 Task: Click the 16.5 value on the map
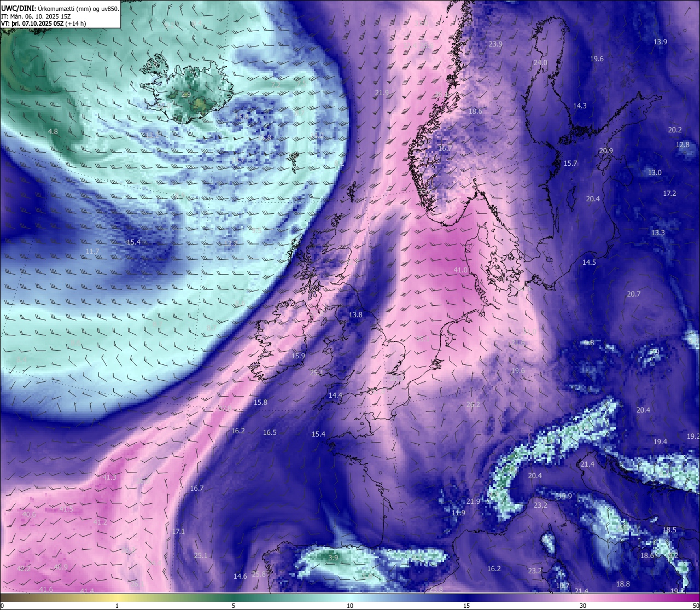click(270, 433)
